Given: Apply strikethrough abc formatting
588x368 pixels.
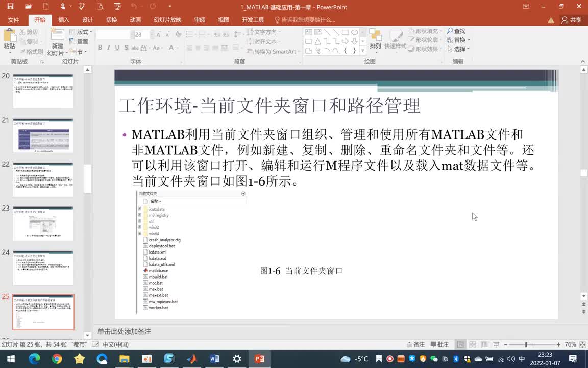Looking at the screenshot, I should [x=135, y=48].
